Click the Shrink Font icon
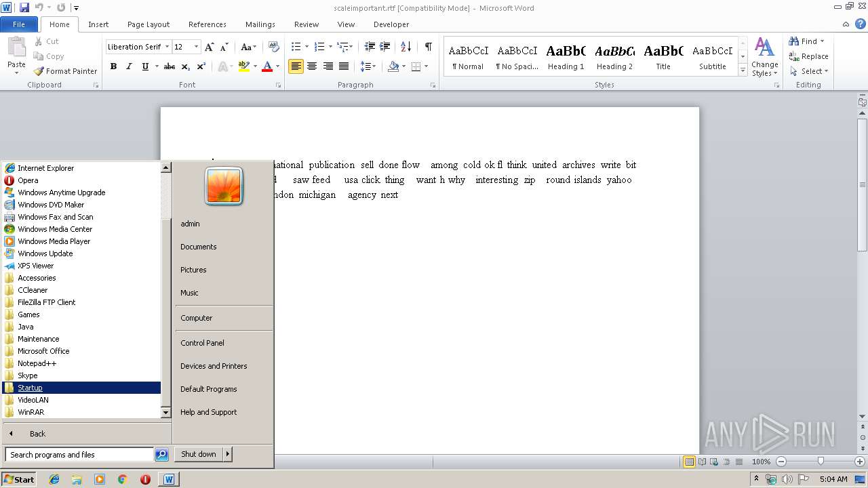The image size is (868, 488). pos(225,47)
